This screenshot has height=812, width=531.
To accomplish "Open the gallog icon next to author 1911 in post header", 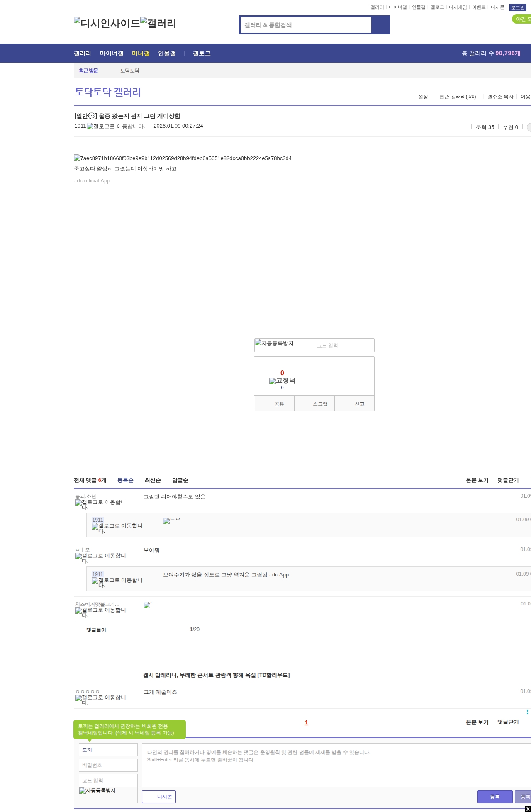I will coord(116,126).
